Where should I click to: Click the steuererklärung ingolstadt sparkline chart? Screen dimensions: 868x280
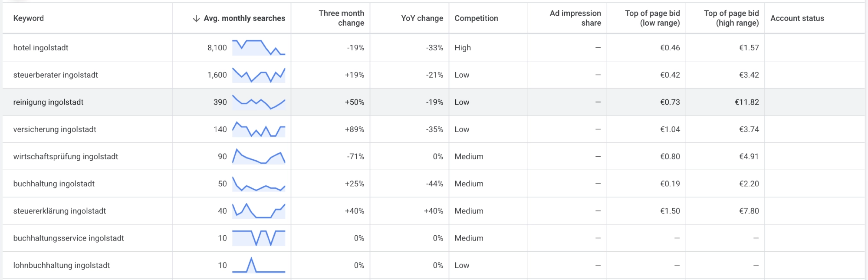tap(259, 211)
